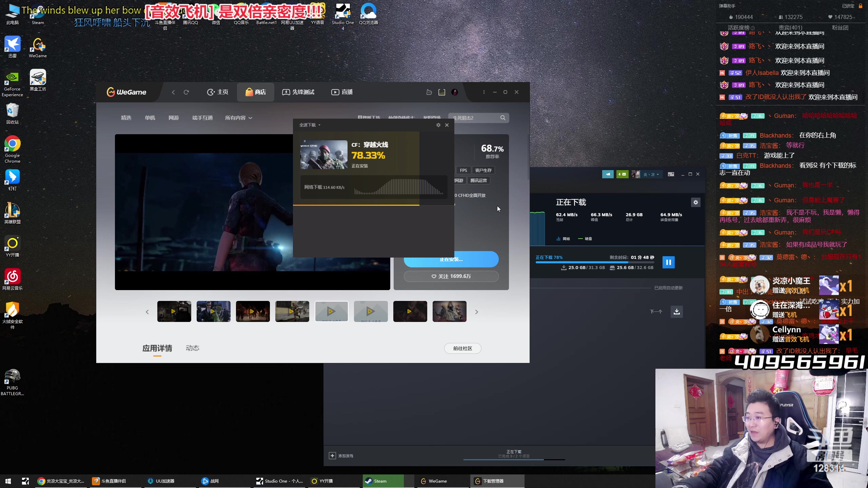Expand the 所有内容 dropdown
This screenshot has height=488, width=868.
(239, 118)
